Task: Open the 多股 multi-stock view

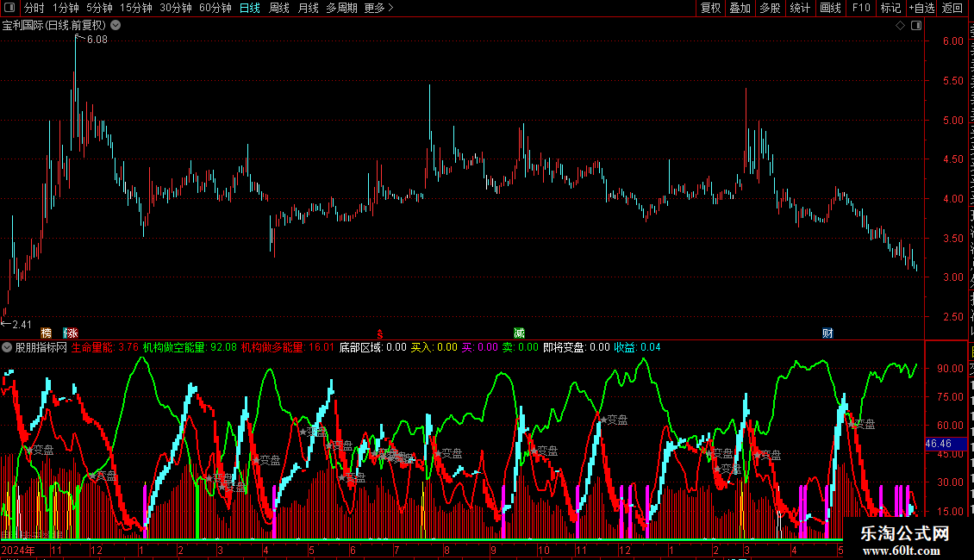Action: 771,8
